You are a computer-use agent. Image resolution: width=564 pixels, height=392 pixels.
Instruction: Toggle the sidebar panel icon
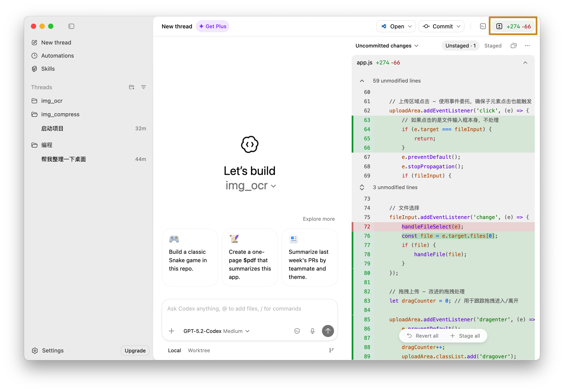[x=71, y=26]
